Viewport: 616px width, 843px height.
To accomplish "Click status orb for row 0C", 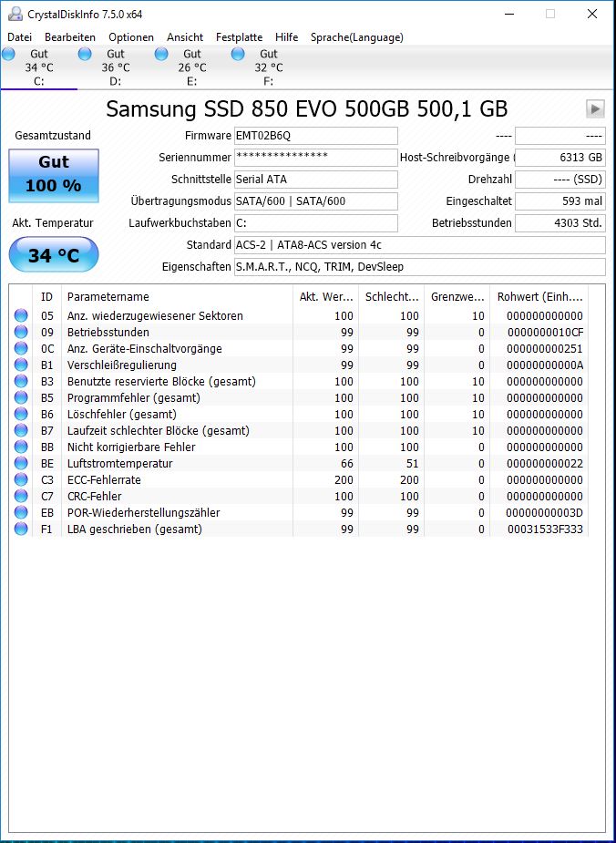I will (21, 348).
